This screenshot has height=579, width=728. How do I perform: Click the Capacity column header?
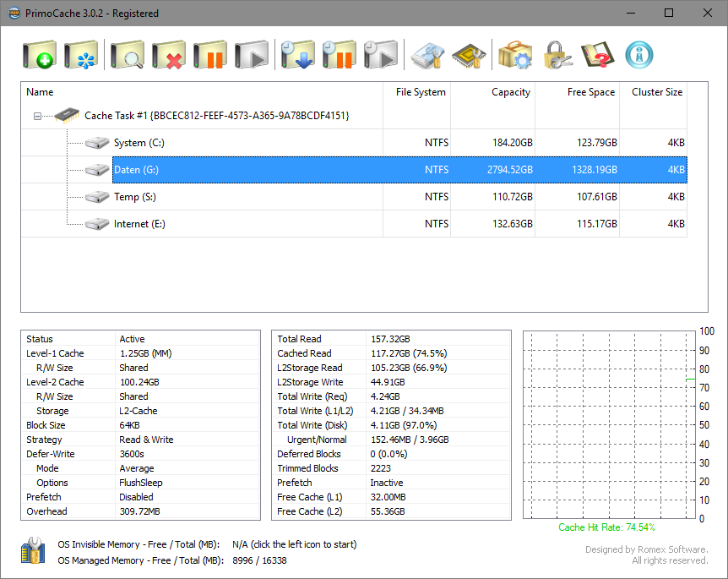pyautogui.click(x=493, y=92)
